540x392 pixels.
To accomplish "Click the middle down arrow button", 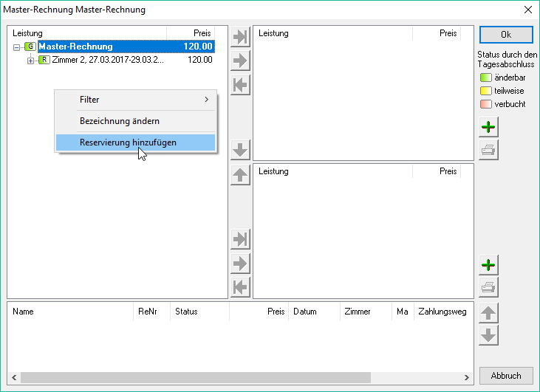I will tap(240, 150).
